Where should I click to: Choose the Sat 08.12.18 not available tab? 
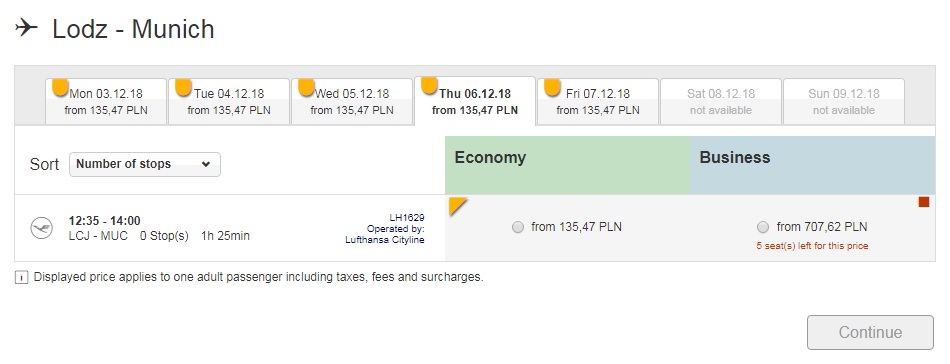(721, 101)
